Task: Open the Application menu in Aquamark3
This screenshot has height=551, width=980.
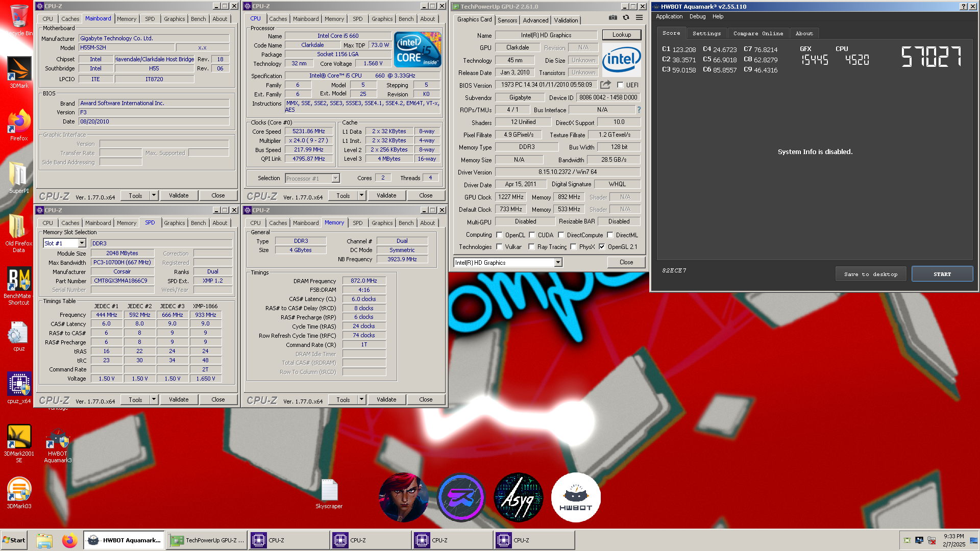Action: (x=669, y=16)
